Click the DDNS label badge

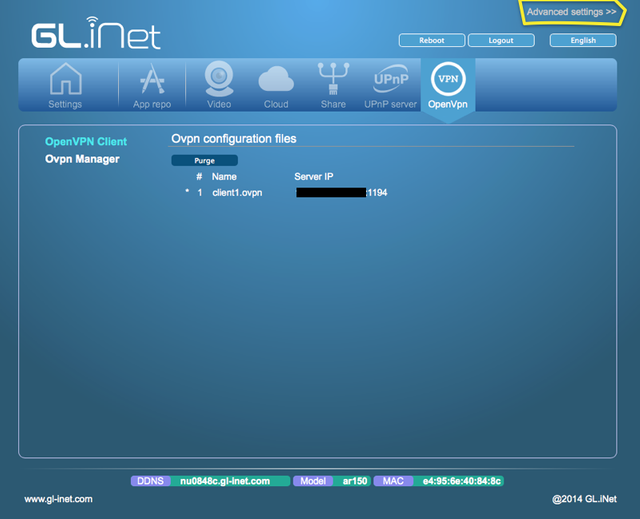tap(150, 481)
